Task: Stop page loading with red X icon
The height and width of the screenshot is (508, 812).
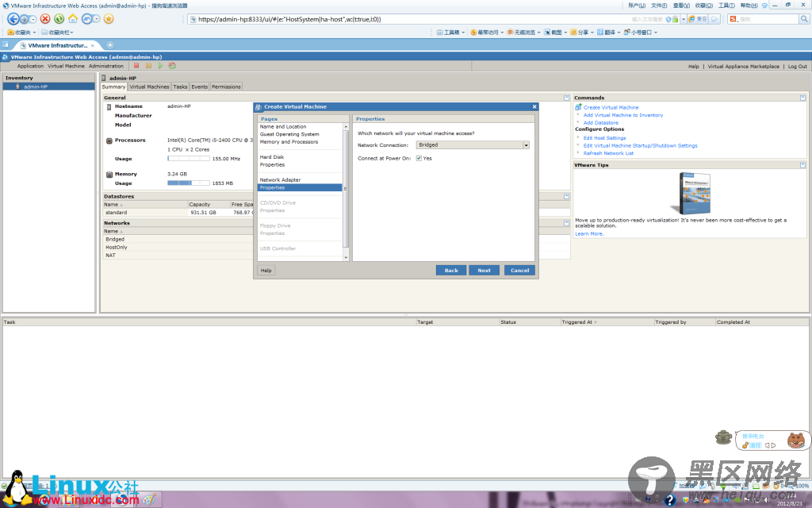Action: (x=45, y=19)
